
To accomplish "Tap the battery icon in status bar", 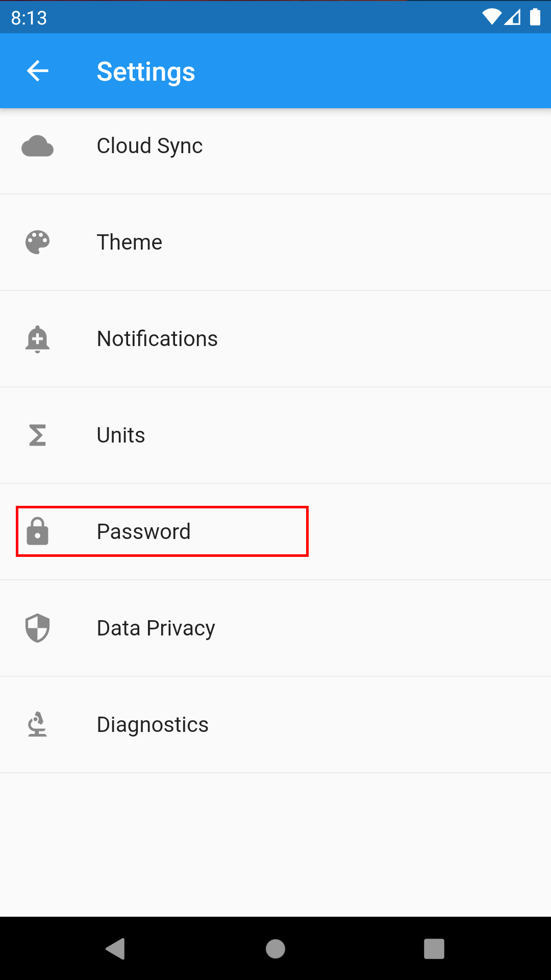I will tap(535, 17).
